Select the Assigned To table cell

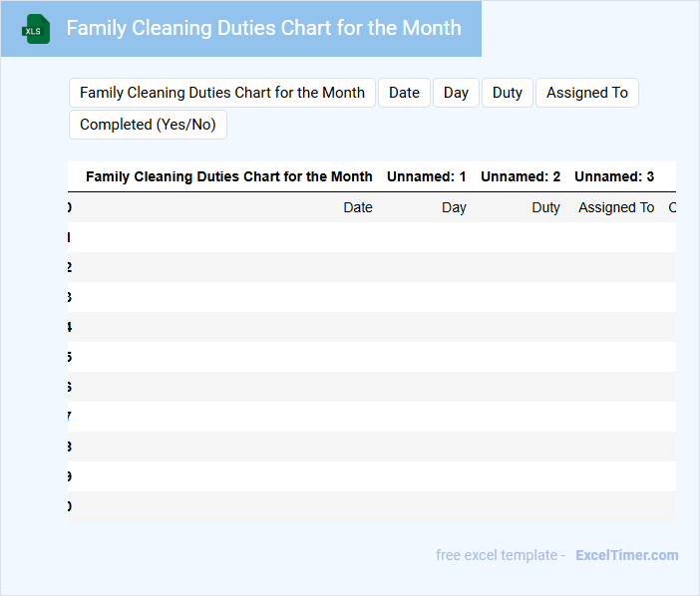pyautogui.click(x=615, y=207)
